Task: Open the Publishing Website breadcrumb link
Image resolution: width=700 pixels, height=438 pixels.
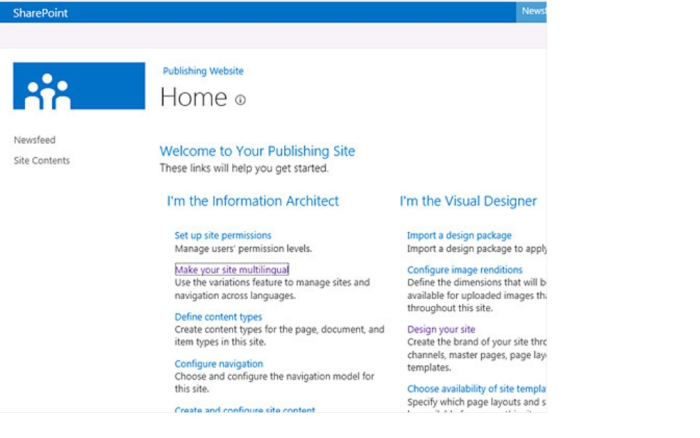Action: (203, 71)
